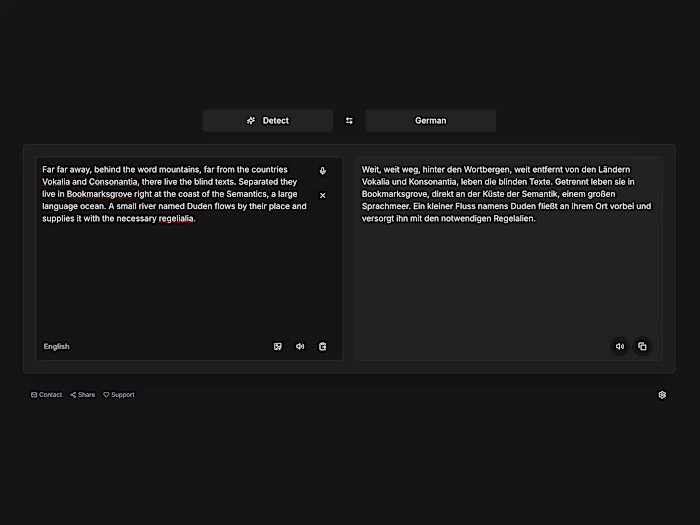Open the German target language selector

(x=430, y=121)
